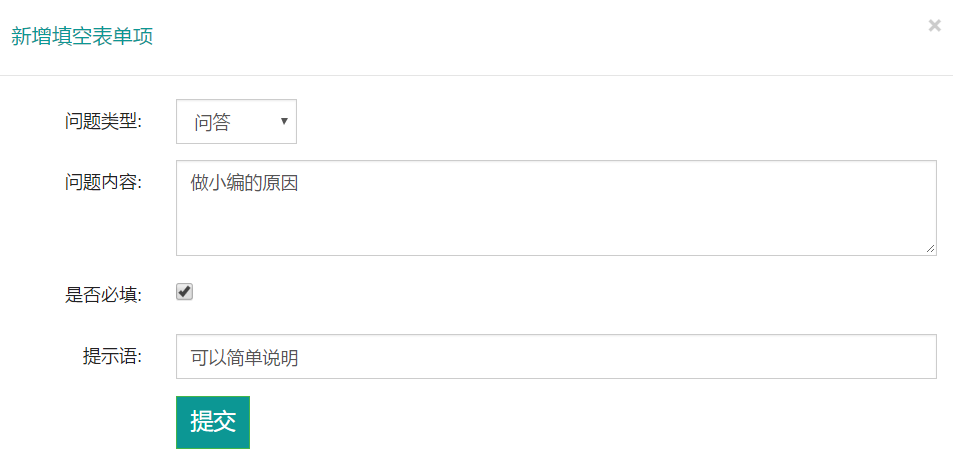The width and height of the screenshot is (953, 473).
Task: Click the text 可以简单说明 in the hint field
Action: 245,358
